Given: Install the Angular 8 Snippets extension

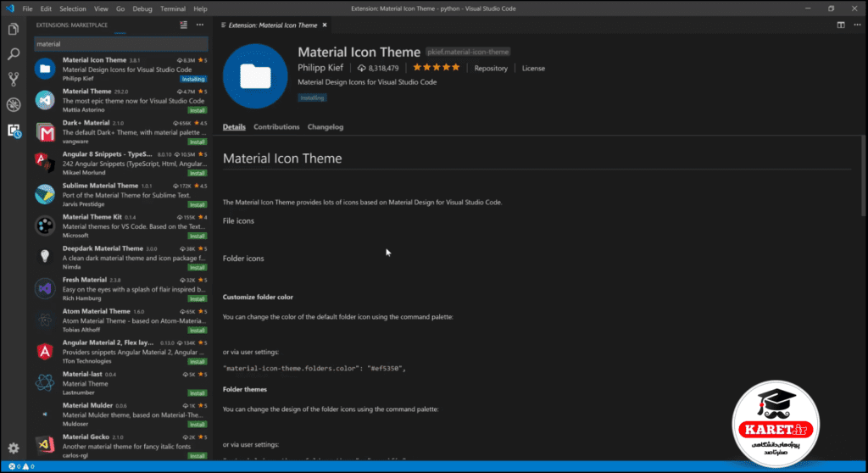Looking at the screenshot, I should 197,174.
